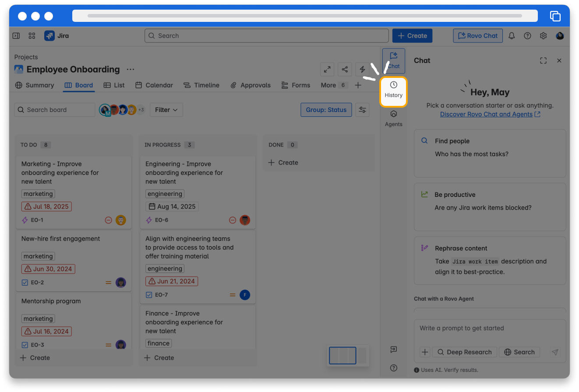The width and height of the screenshot is (579, 392).
Task: Open the user profile avatar
Action: [x=560, y=36]
